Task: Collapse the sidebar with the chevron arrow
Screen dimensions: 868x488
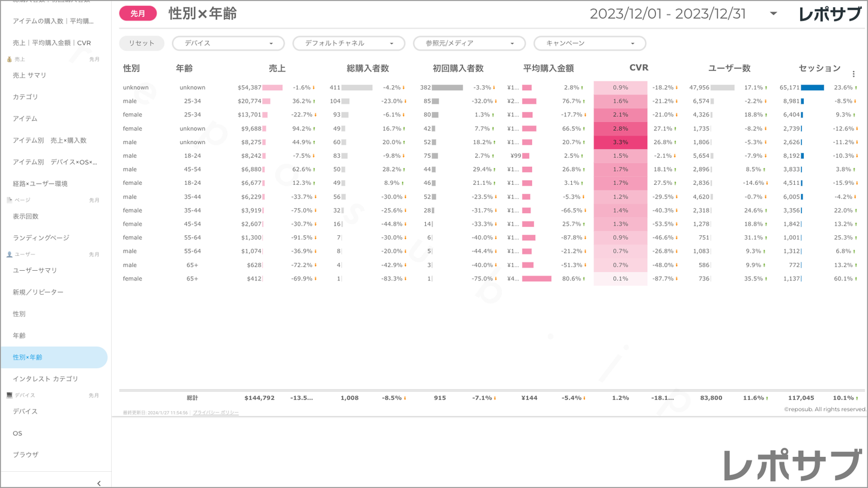Action: click(x=99, y=483)
